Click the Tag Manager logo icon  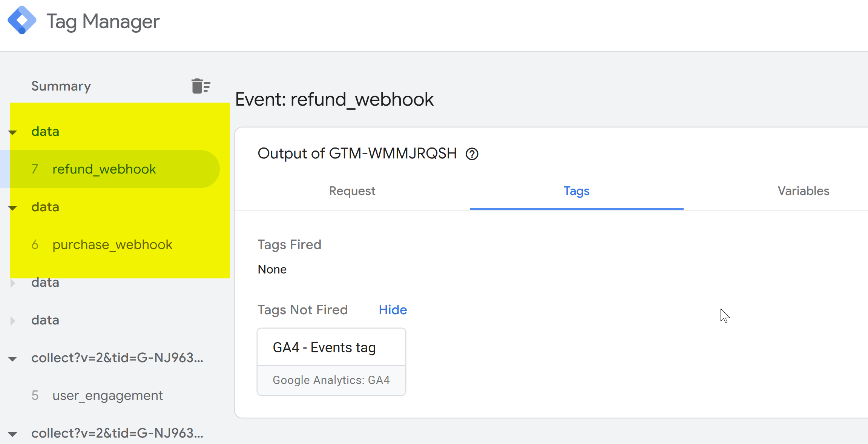22,20
